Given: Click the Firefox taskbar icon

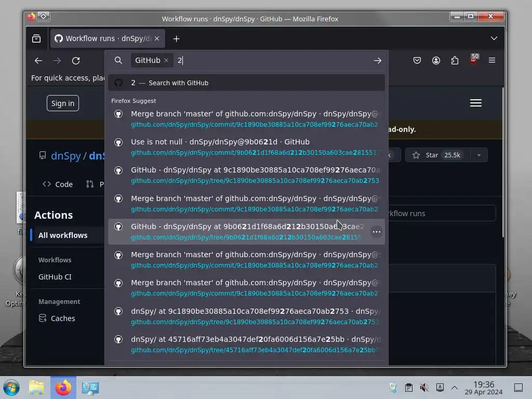Looking at the screenshot, I should 63,388.
